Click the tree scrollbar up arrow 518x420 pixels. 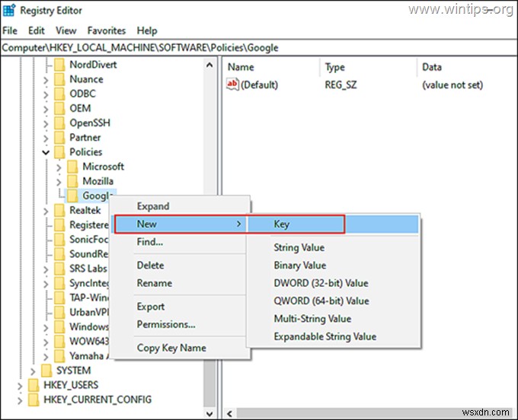[x=209, y=65]
